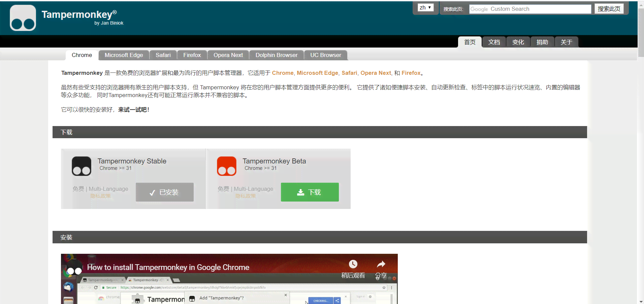Follow the Safari link in description

pyautogui.click(x=349, y=73)
